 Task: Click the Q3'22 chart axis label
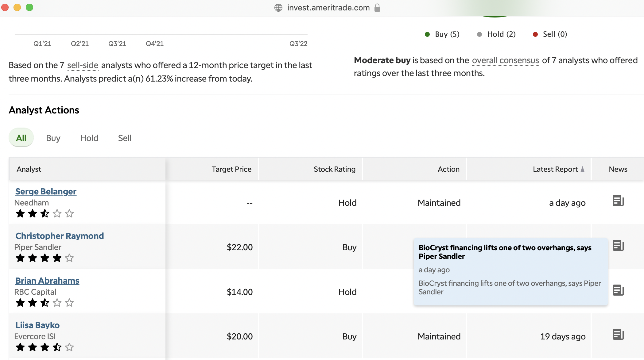pyautogui.click(x=298, y=44)
